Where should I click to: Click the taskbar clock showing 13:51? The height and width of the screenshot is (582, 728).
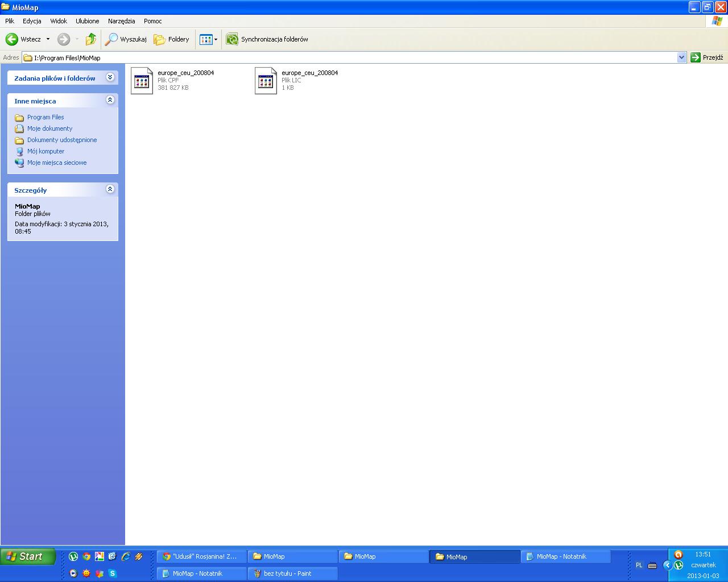(x=703, y=554)
